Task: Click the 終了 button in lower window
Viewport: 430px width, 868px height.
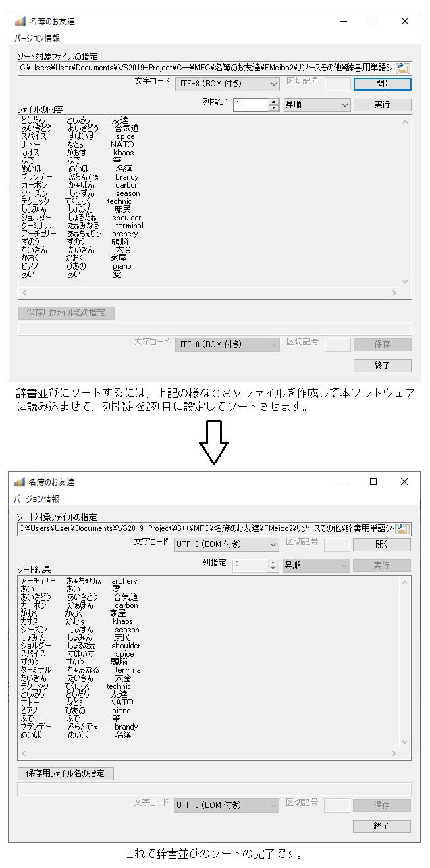Action: tap(382, 826)
